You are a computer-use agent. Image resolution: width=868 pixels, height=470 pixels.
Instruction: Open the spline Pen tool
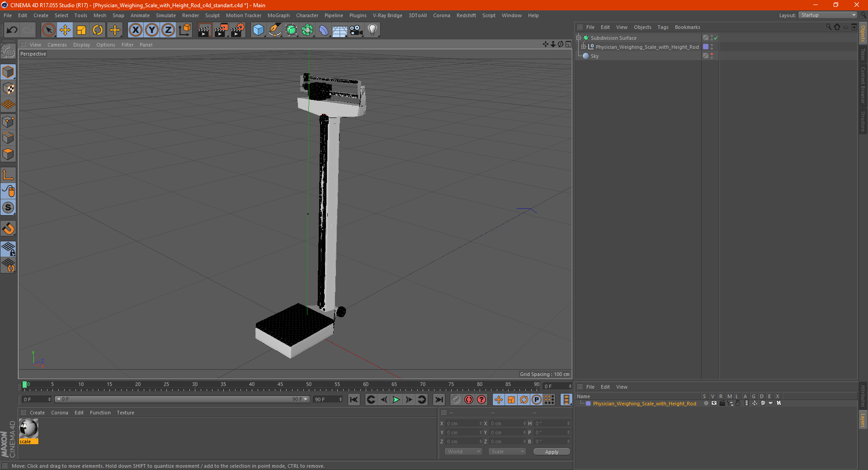coord(275,30)
